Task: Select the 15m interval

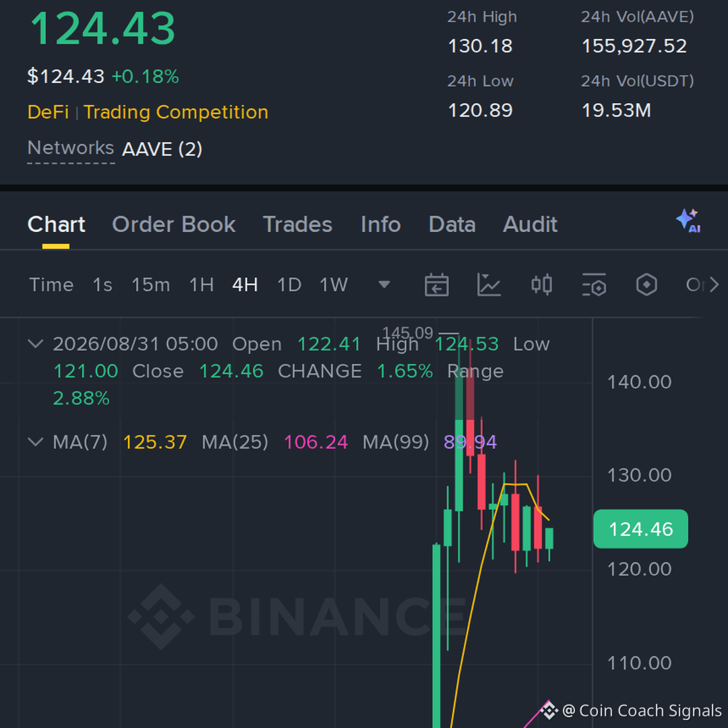Action: tap(151, 284)
